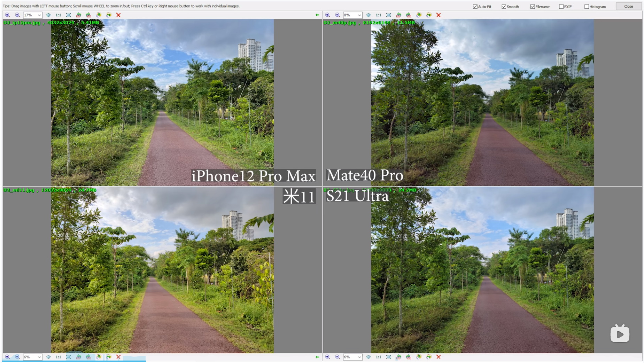The image size is (644, 363).
Task: Fit D3_mi11.jpg to its window
Action: 69,357
